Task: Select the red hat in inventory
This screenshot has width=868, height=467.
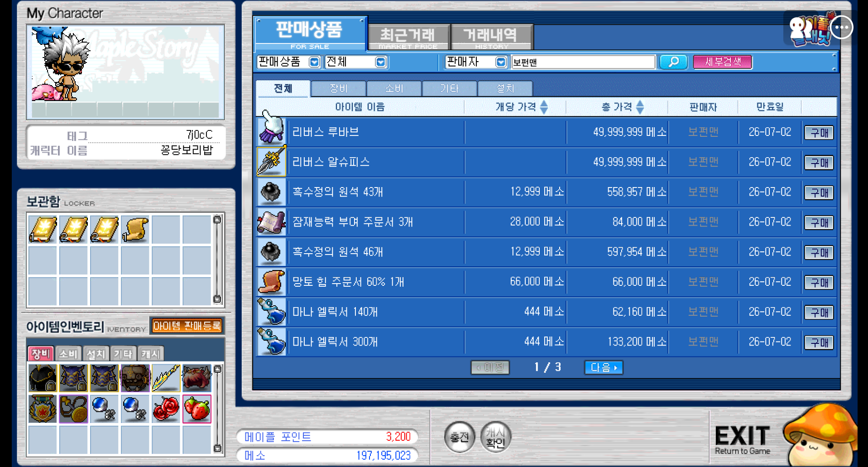Action: pos(197,378)
